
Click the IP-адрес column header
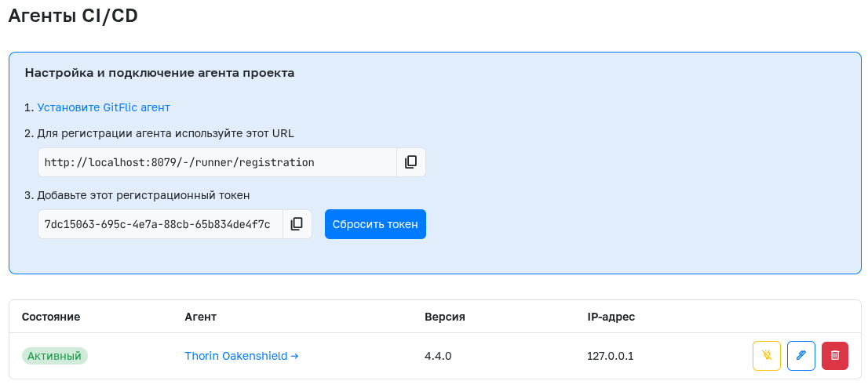pos(611,317)
